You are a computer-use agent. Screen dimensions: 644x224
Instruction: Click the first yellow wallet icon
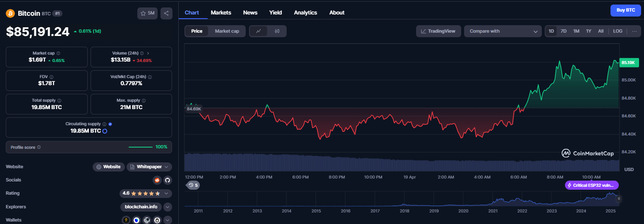pyautogui.click(x=126, y=220)
